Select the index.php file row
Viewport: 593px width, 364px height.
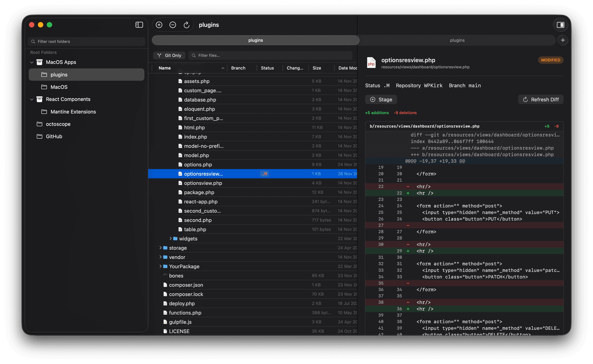253,137
